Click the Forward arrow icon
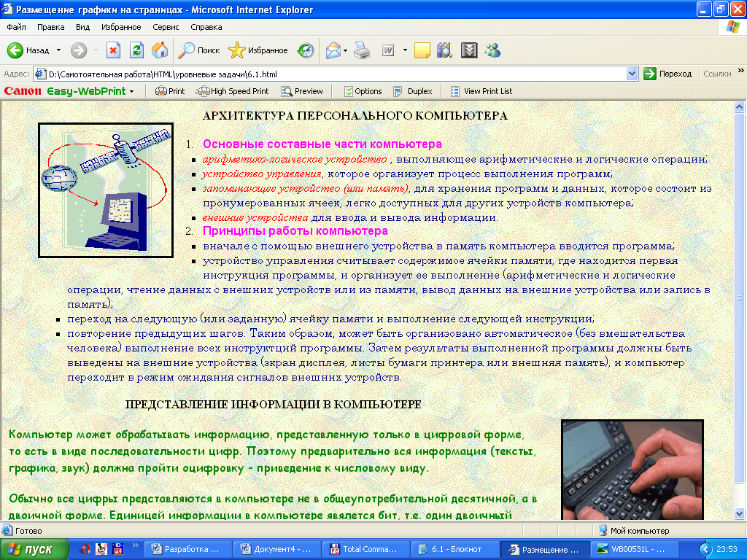The image size is (747, 560). point(79,50)
